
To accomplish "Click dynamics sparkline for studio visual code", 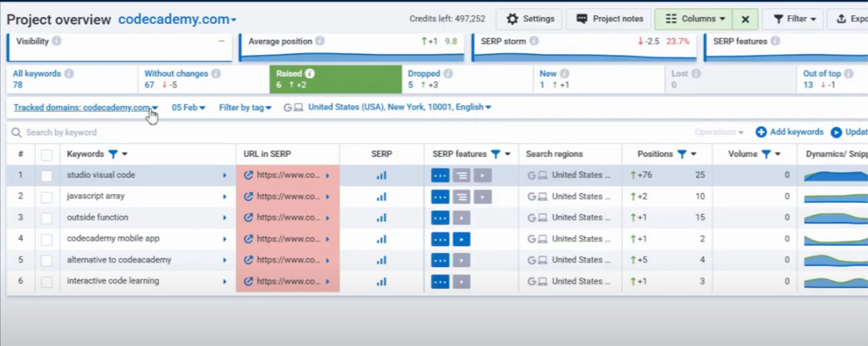I will click(836, 175).
